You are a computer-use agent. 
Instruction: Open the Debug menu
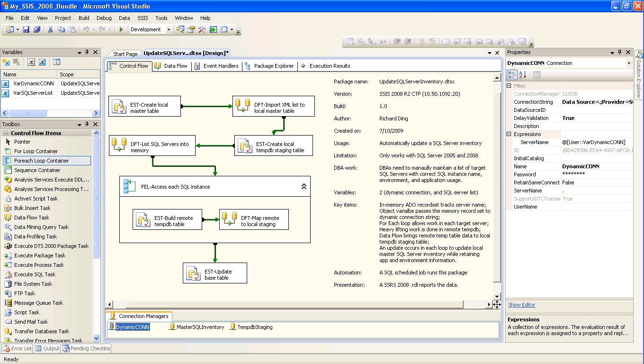point(104,18)
